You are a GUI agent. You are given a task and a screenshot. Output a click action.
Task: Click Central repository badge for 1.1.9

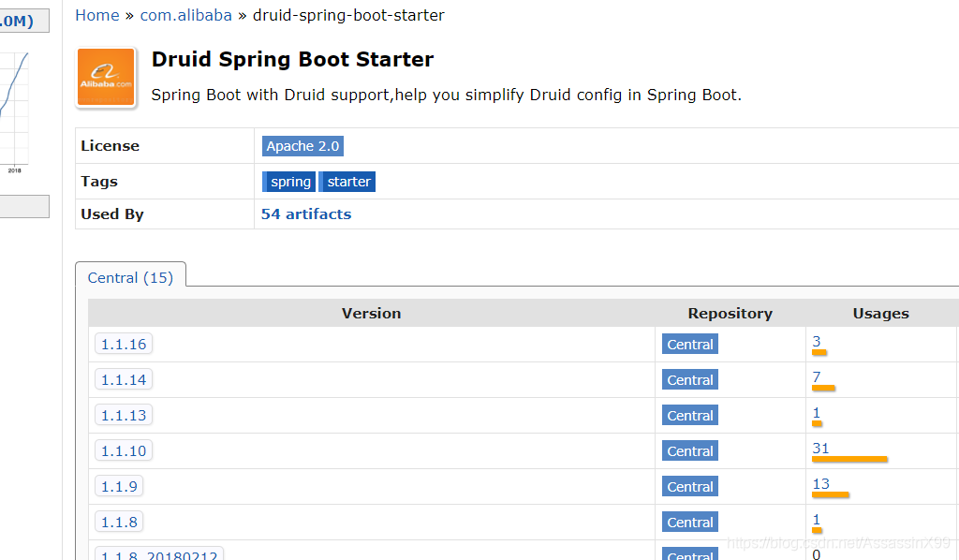click(690, 486)
